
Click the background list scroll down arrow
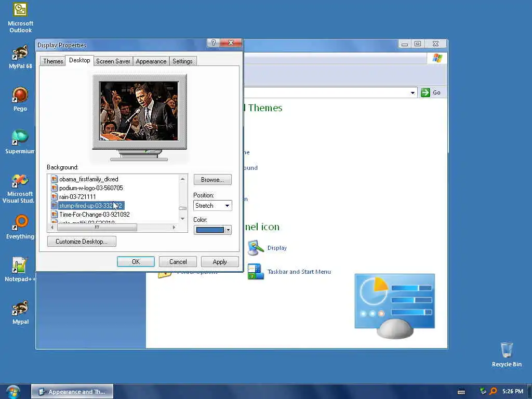coord(182,219)
